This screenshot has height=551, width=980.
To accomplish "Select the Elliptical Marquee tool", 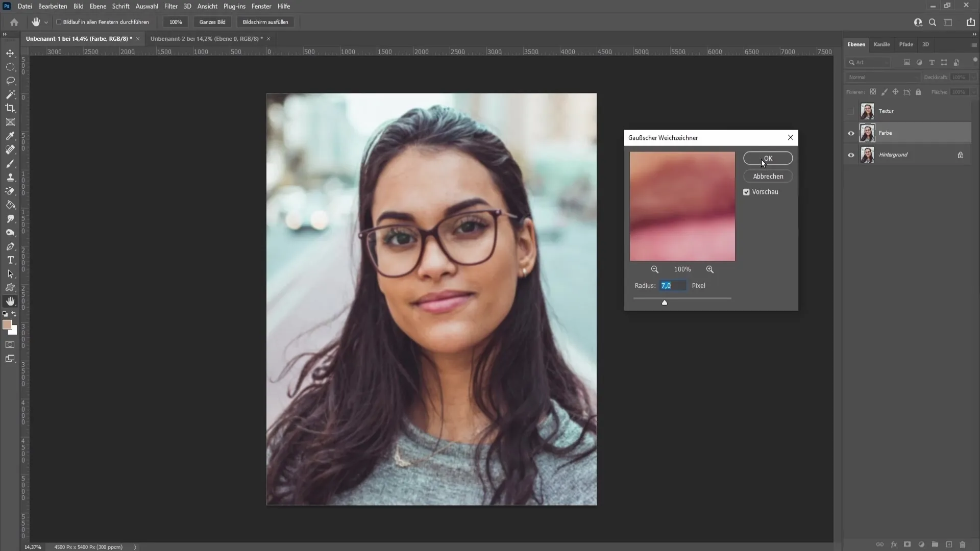I will 10,67.
